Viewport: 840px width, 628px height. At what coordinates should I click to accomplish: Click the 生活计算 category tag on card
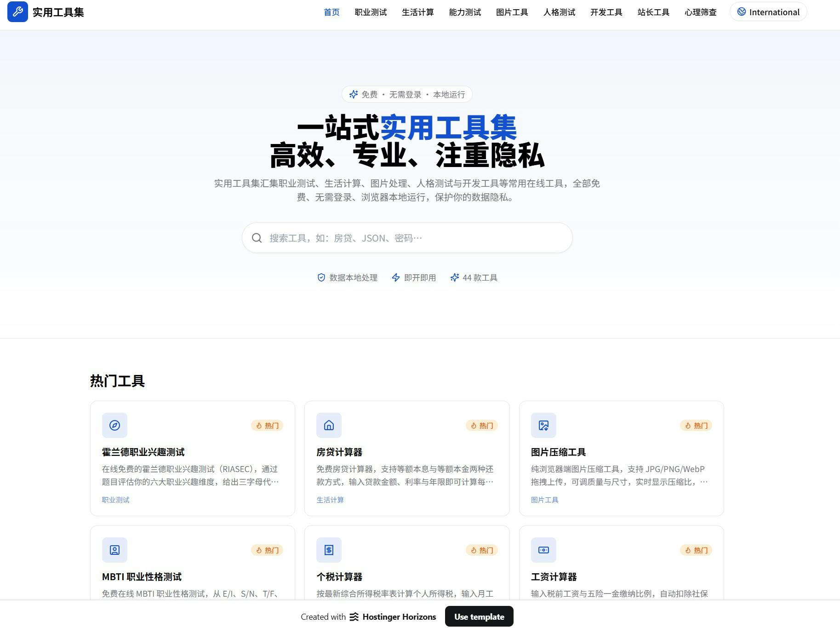pos(330,500)
